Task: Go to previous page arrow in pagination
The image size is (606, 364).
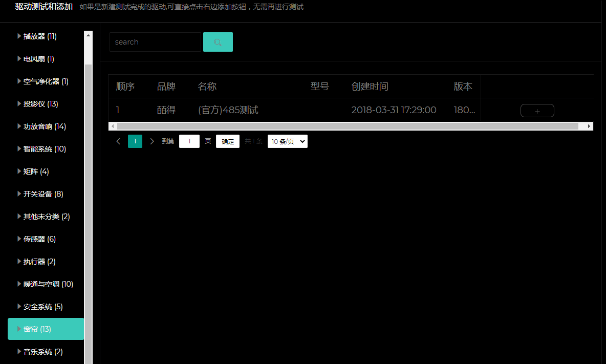Action: click(118, 141)
